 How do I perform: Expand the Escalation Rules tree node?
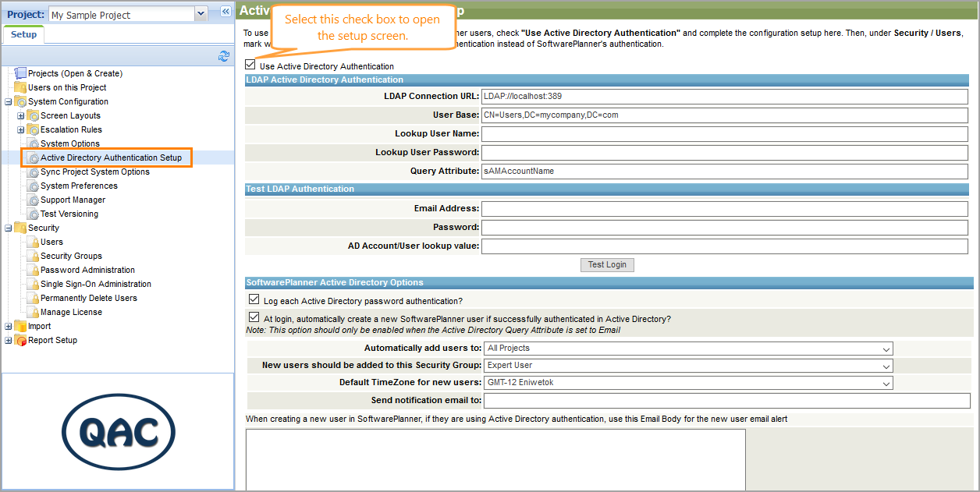[21, 129]
